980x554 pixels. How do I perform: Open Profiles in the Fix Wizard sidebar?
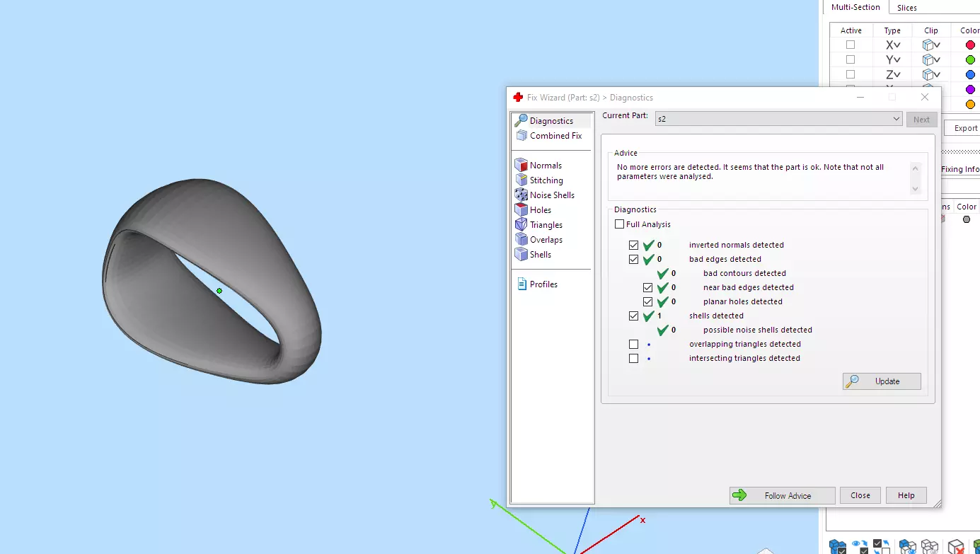click(537, 284)
